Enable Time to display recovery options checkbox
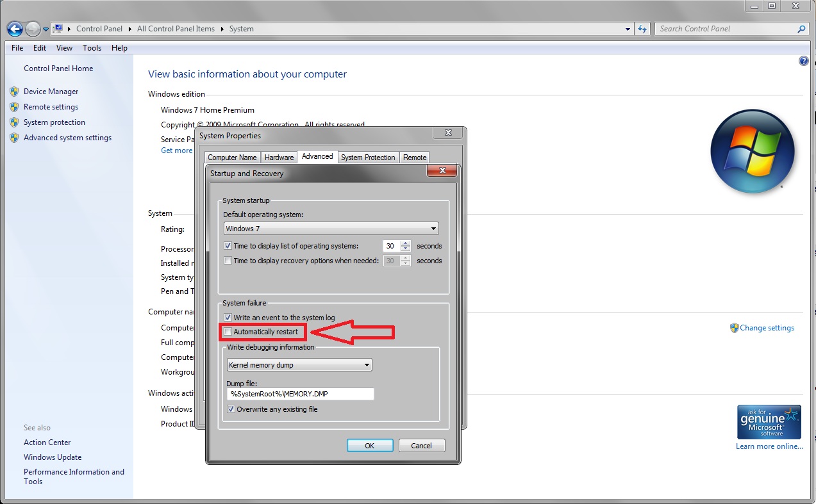The image size is (816, 504). click(x=228, y=261)
